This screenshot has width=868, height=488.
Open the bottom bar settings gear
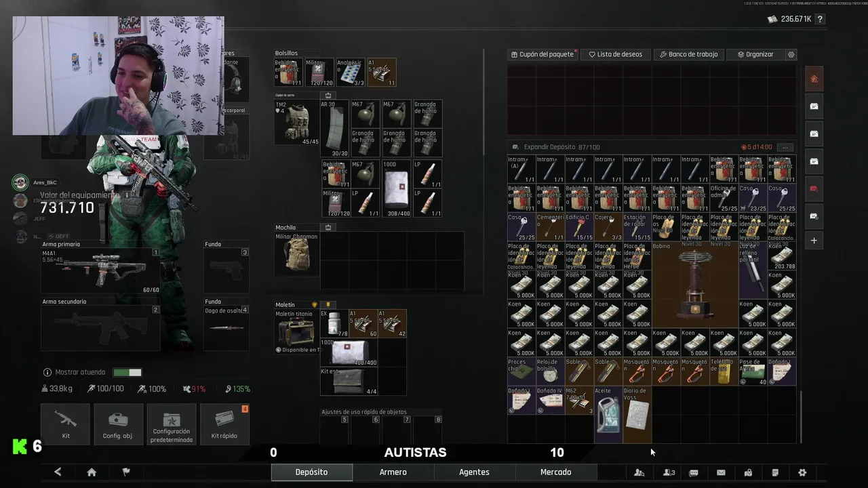(802, 472)
